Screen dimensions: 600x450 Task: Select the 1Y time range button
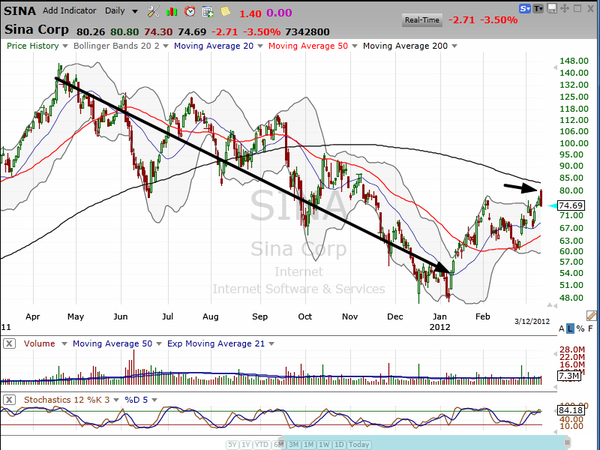coord(245,445)
